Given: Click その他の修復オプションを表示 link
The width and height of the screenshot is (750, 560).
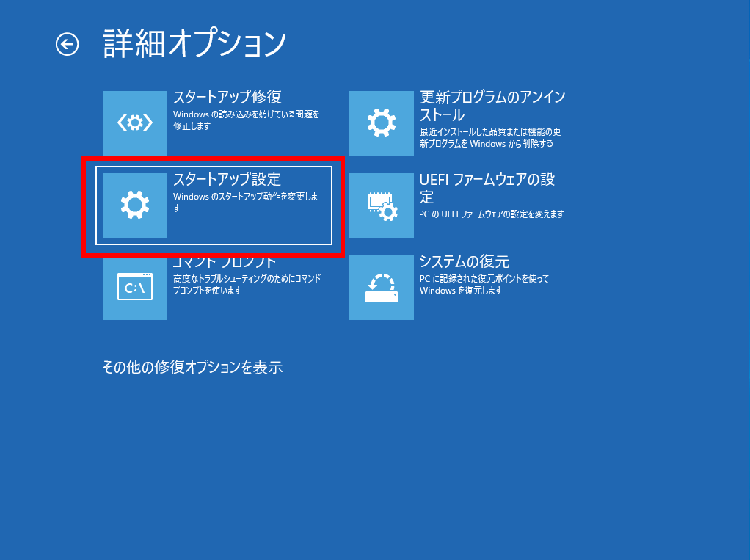Looking at the screenshot, I should click(192, 367).
